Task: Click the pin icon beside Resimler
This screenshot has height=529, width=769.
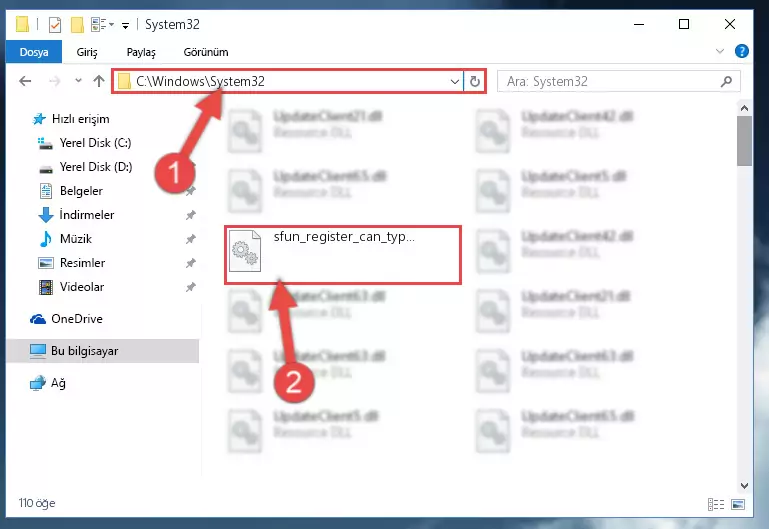Action: pyautogui.click(x=191, y=263)
